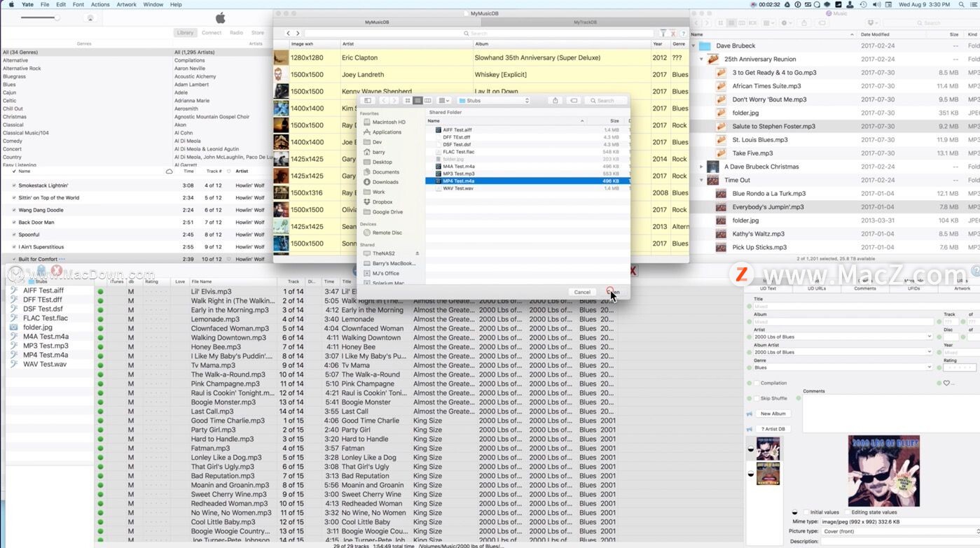Switch to MyMusicDB tab
This screenshot has height=548, width=980.
coord(377,22)
